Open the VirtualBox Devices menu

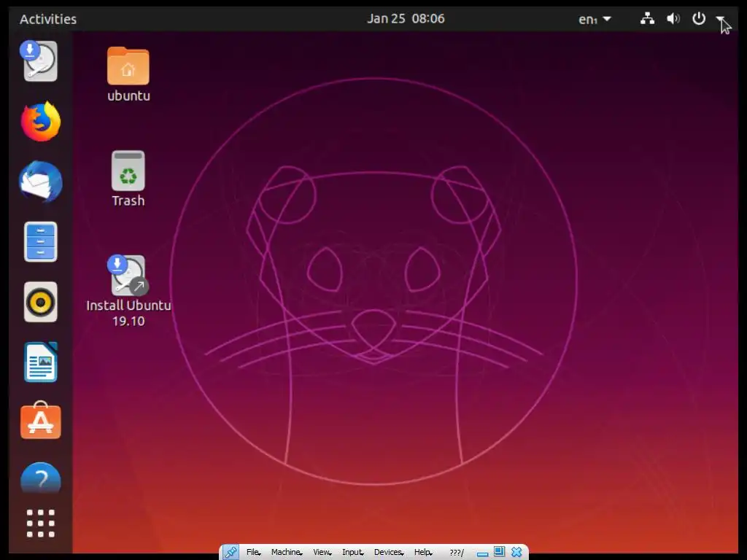pos(390,553)
